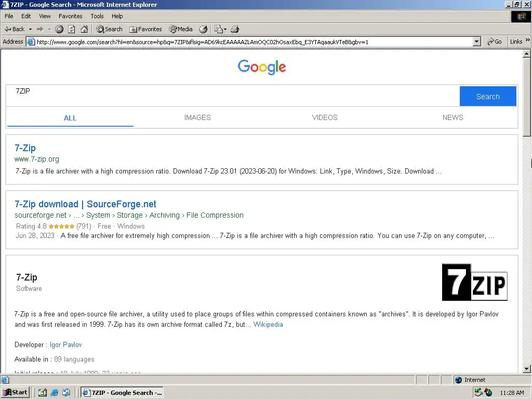The width and height of the screenshot is (532, 399).
Task: Click the 7-Zip Software panel heading
Action: tap(27, 277)
